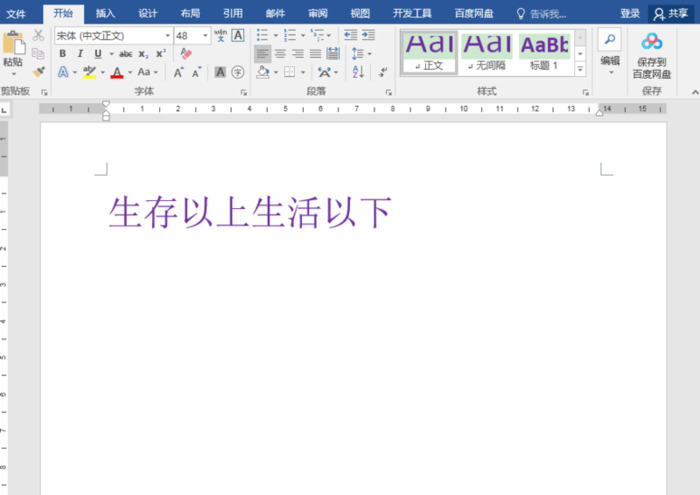The height and width of the screenshot is (495, 700).
Task: Apply numbered list formatting
Action: tap(290, 35)
